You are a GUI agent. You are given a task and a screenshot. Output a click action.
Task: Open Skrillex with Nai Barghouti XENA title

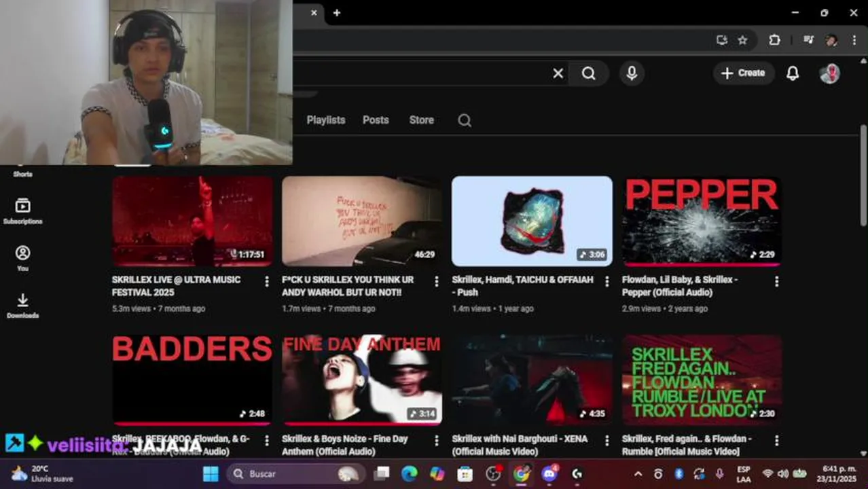click(520, 445)
